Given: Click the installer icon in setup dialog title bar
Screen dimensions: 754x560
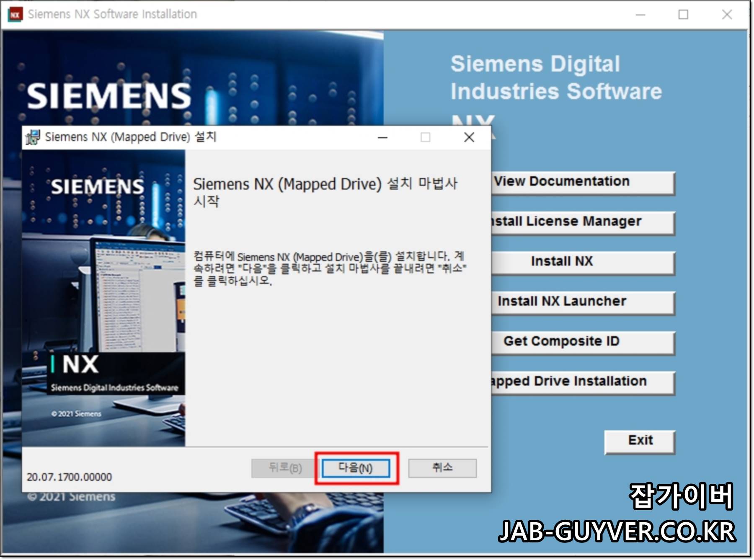Looking at the screenshot, I should 33,137.
